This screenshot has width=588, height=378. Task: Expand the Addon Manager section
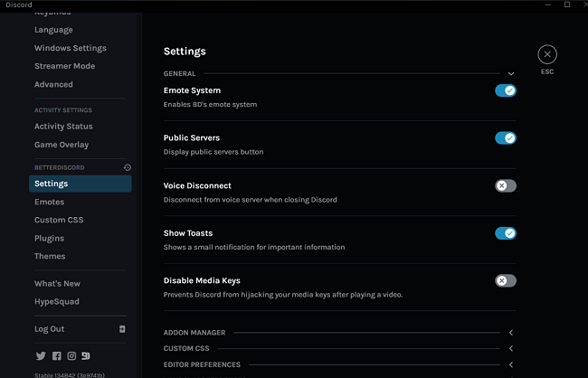click(511, 333)
